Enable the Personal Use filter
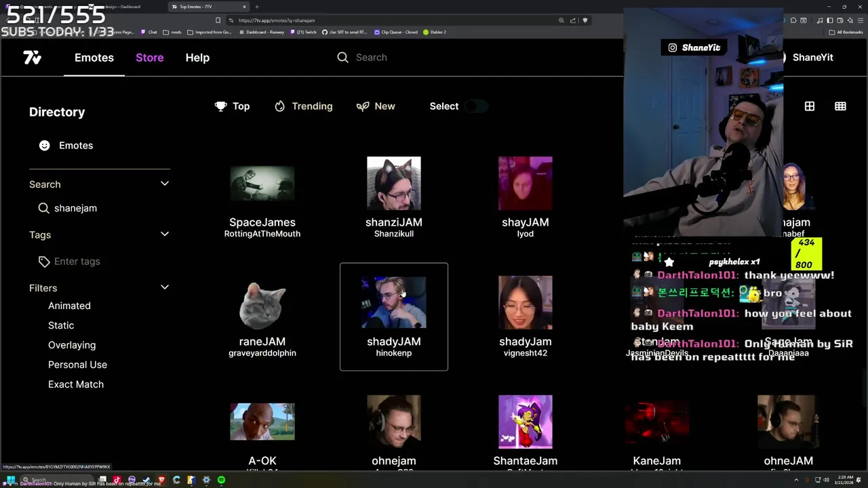This screenshot has width=868, height=488. 77,365
